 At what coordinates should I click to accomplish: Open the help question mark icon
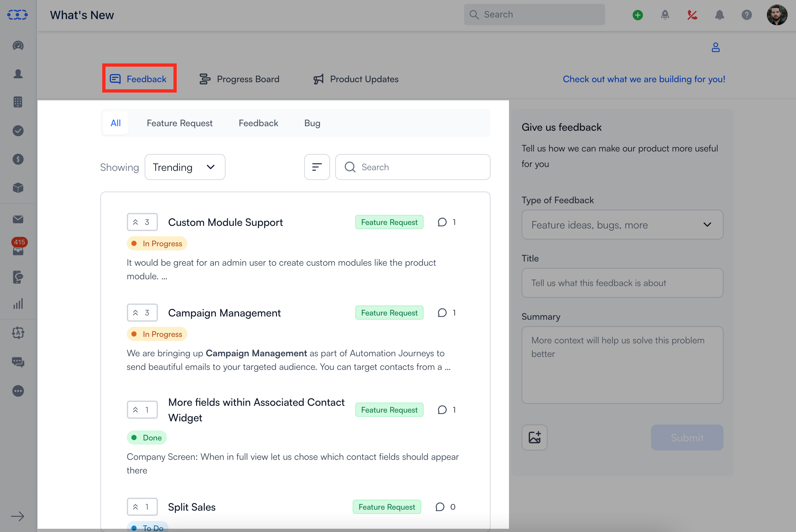coord(746,15)
